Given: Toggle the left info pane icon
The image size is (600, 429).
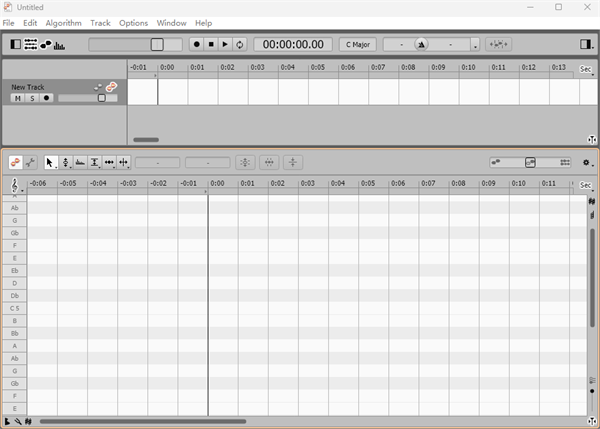Looking at the screenshot, I should pos(15,44).
